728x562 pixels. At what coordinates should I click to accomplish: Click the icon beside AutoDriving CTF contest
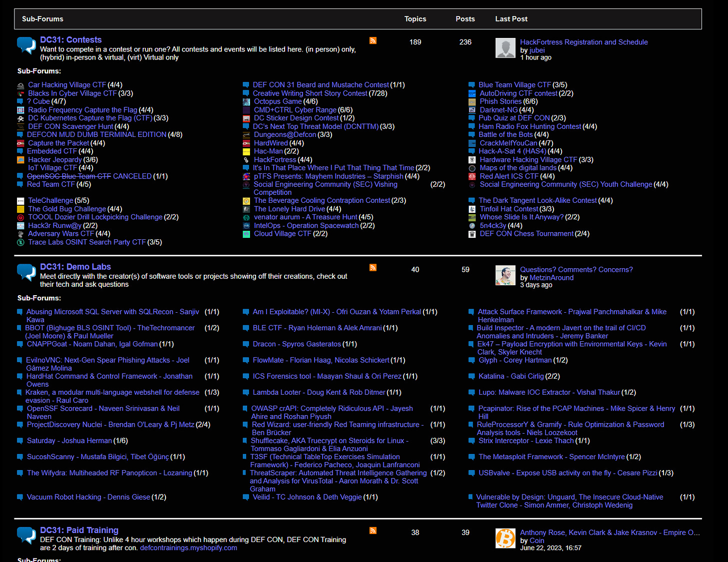pyautogui.click(x=472, y=93)
